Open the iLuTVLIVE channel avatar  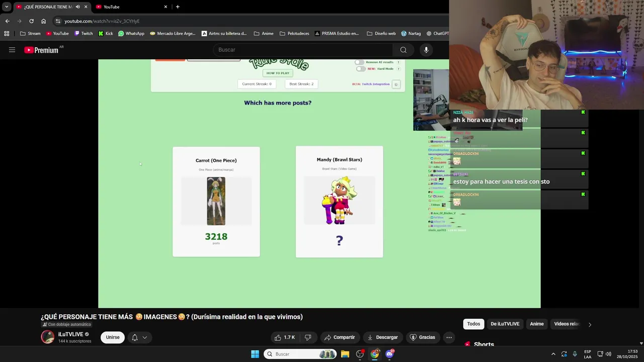pyautogui.click(x=48, y=337)
